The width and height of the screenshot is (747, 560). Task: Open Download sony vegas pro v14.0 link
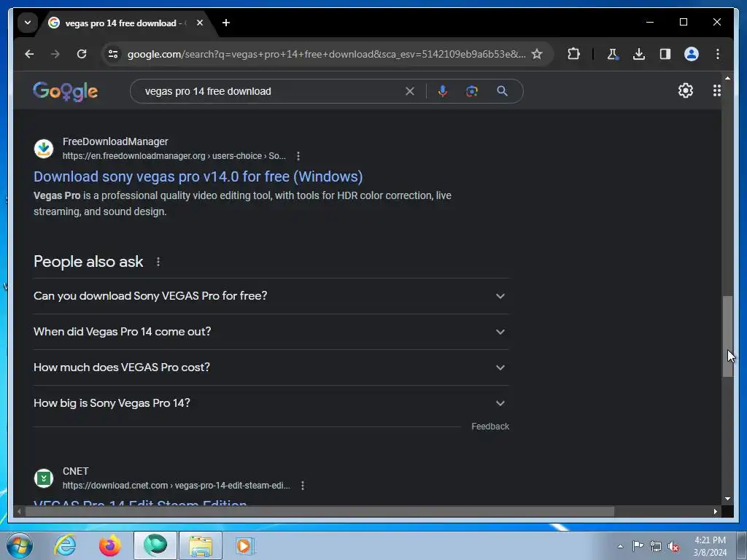coord(198,176)
